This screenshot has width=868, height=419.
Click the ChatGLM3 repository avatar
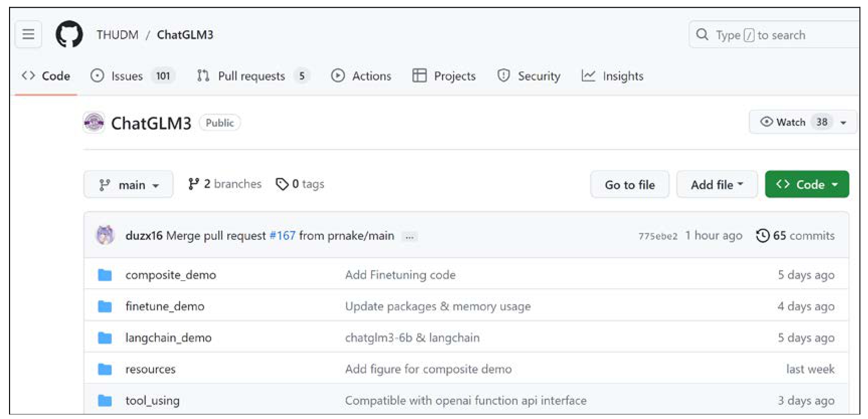pos(94,122)
